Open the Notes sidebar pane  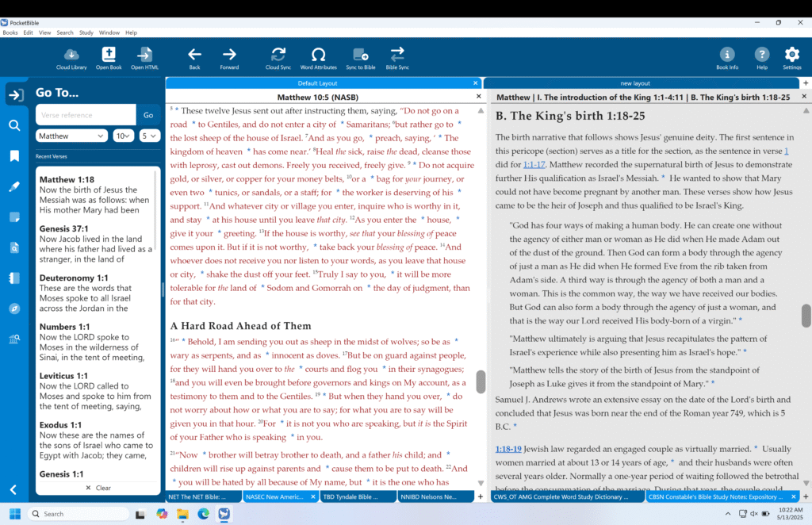(x=14, y=217)
